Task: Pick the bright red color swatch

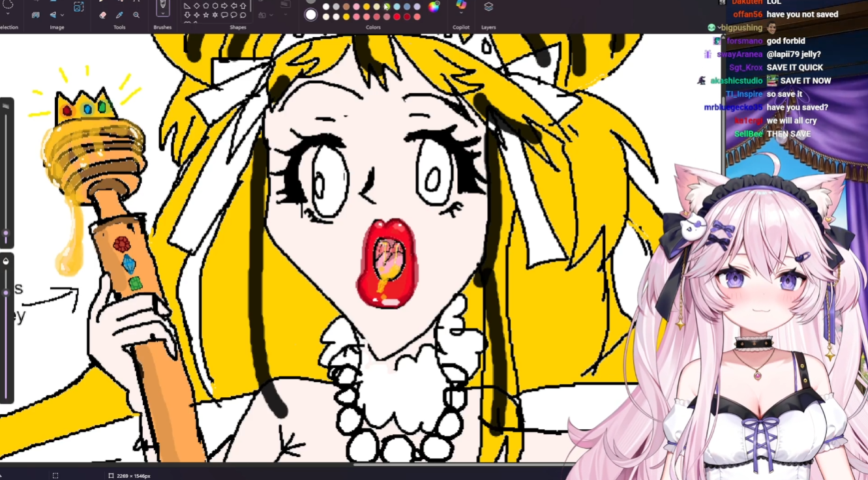Action: click(x=397, y=17)
